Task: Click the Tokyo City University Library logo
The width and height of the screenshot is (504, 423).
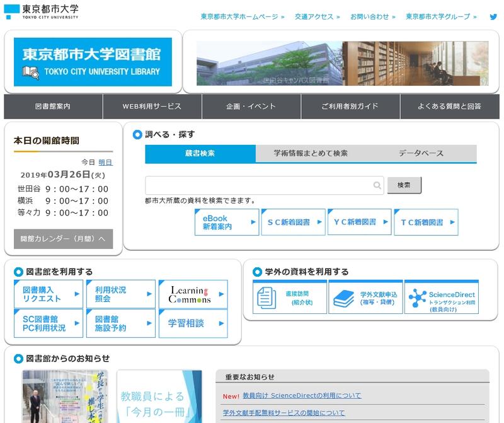Action: click(93, 62)
